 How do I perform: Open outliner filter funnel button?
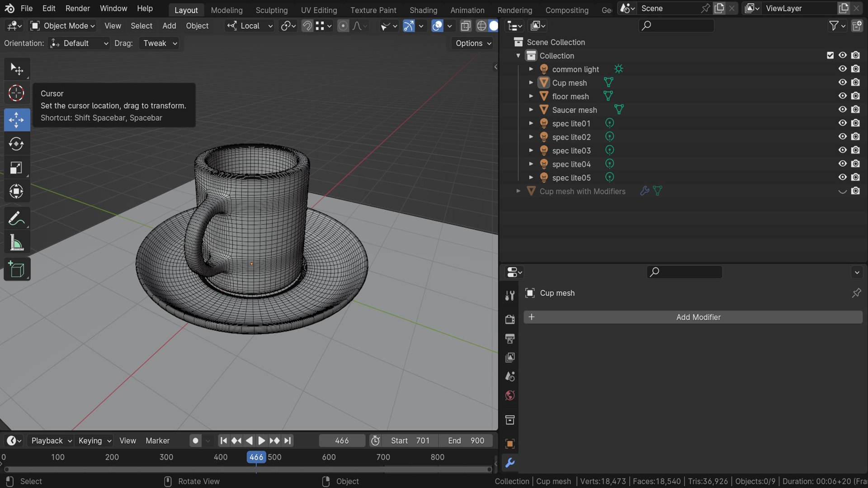837,26
